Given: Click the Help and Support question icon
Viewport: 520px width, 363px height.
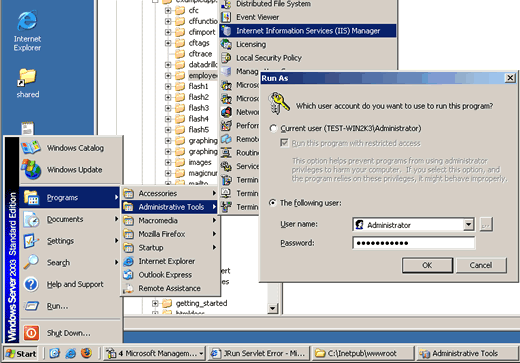Looking at the screenshot, I should [31, 284].
